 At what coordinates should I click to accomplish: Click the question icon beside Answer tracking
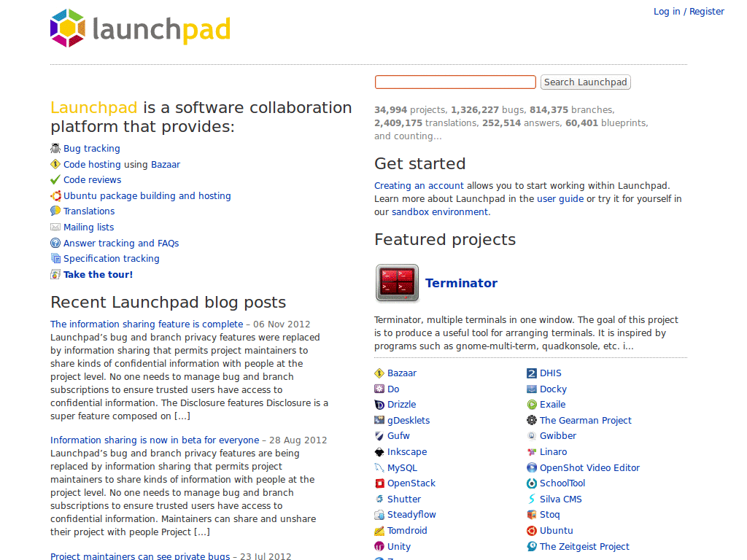coord(55,243)
